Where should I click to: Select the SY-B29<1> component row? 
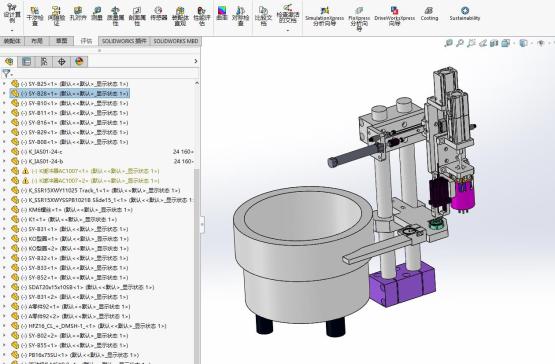pyautogui.click(x=70, y=132)
